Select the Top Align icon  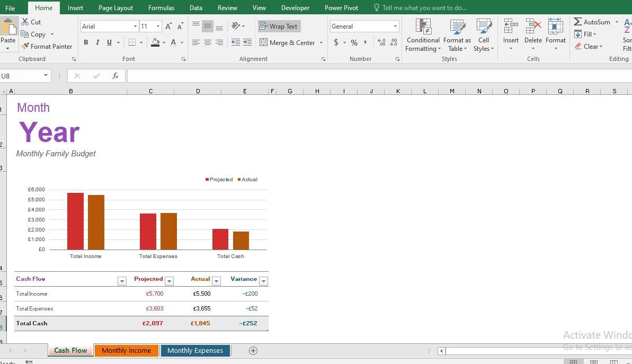tap(196, 25)
